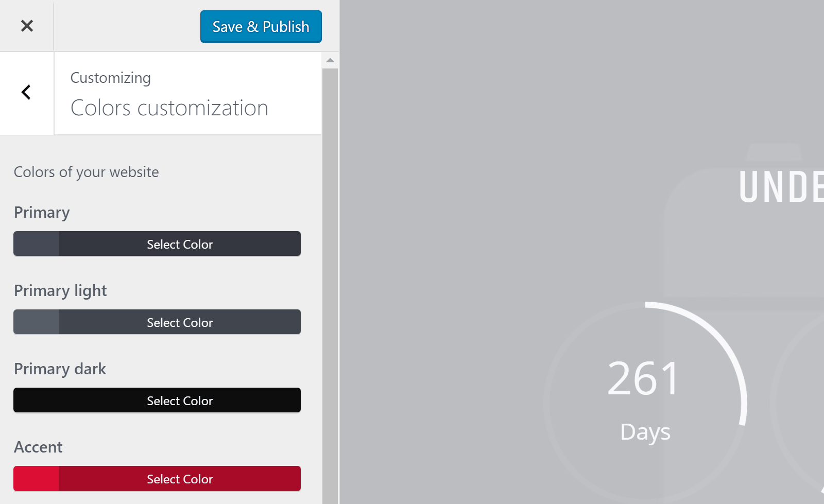Open Select Color for Primary light

[x=180, y=322]
